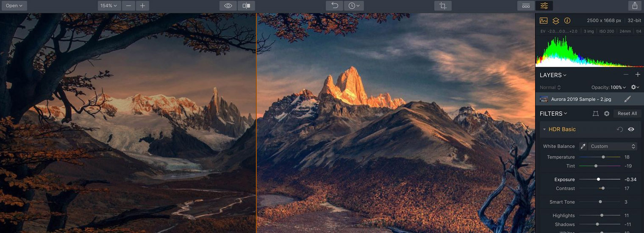The width and height of the screenshot is (644, 233).
Task: Select the white balance eyedropper
Action: coord(583,146)
